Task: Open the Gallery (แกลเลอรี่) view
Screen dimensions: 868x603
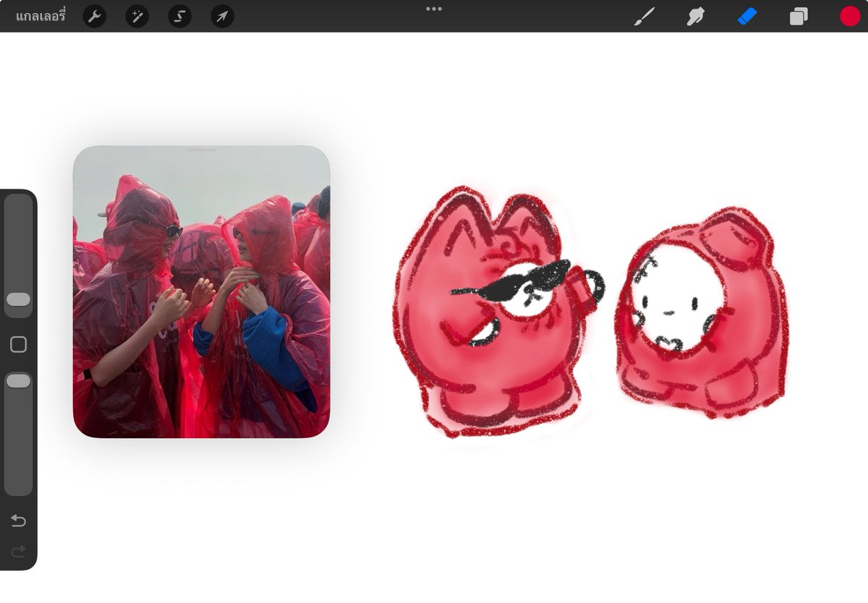Action: 41,16
